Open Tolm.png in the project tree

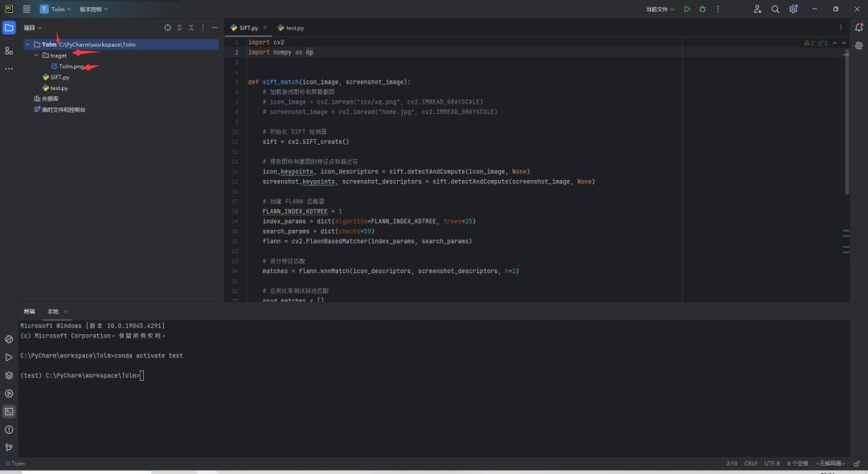click(x=71, y=66)
